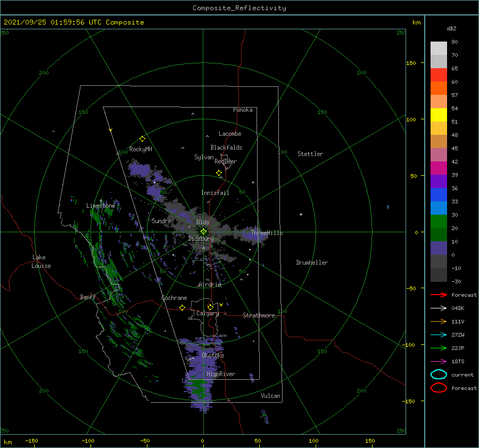Click the -150 bottom axis tick label
479x448 pixels.
pyautogui.click(x=31, y=441)
